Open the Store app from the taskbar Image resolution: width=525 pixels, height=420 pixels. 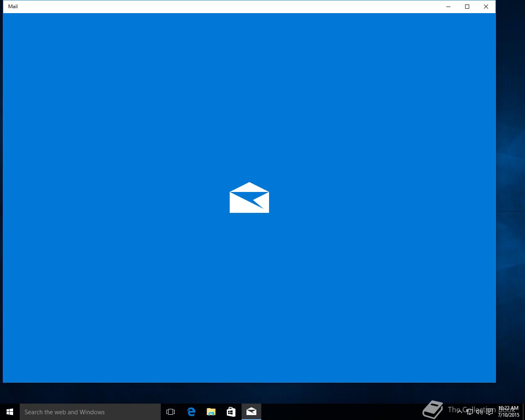point(231,412)
